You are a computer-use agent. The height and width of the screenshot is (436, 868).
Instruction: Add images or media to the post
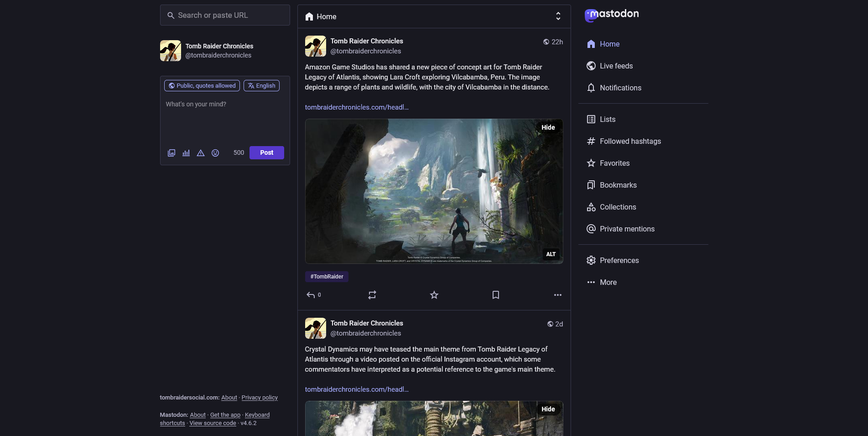click(172, 153)
